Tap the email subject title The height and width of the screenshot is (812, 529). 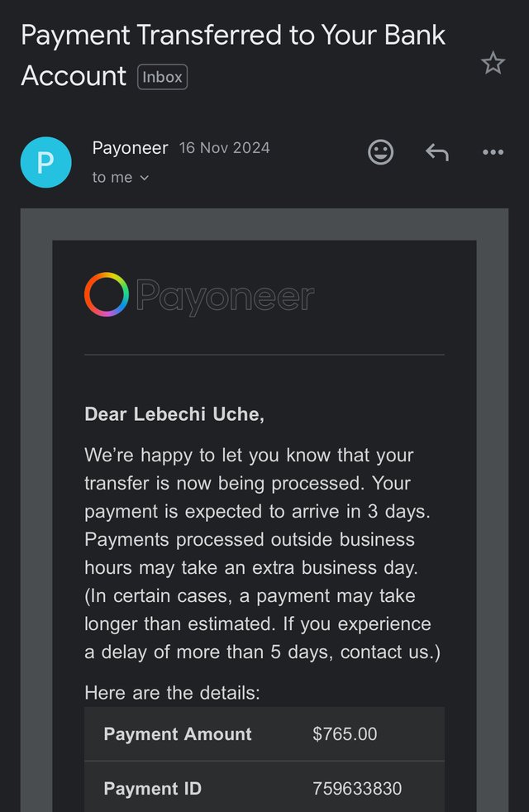coord(233,55)
